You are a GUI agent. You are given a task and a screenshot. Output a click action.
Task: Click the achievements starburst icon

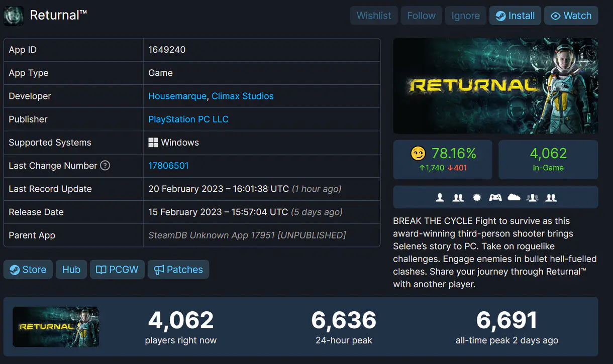coord(477,197)
